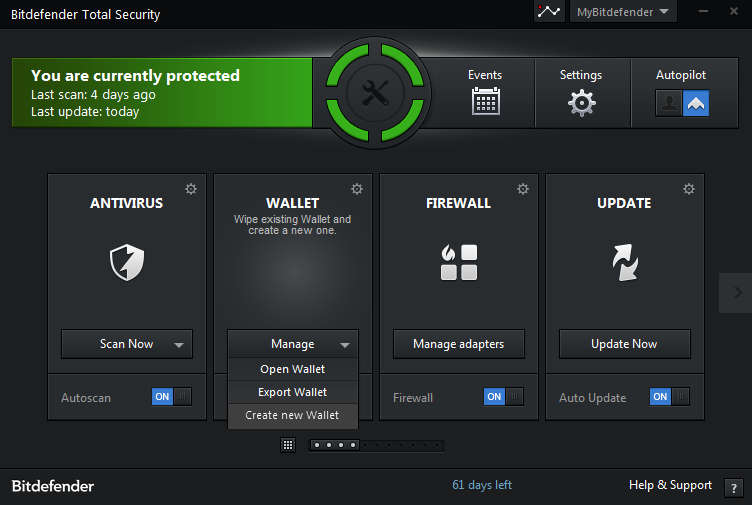Click the WALLET module title
Viewport: 752px width, 505px height.
(x=293, y=203)
